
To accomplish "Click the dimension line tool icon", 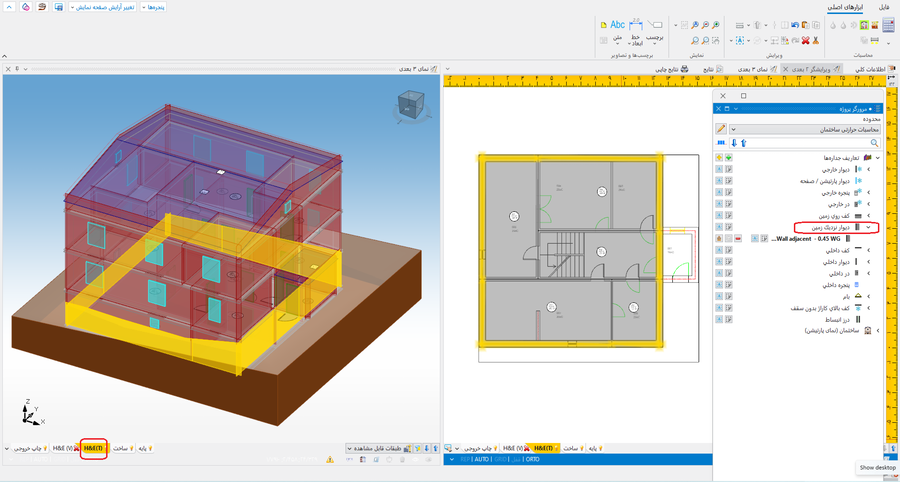I will click(635, 24).
